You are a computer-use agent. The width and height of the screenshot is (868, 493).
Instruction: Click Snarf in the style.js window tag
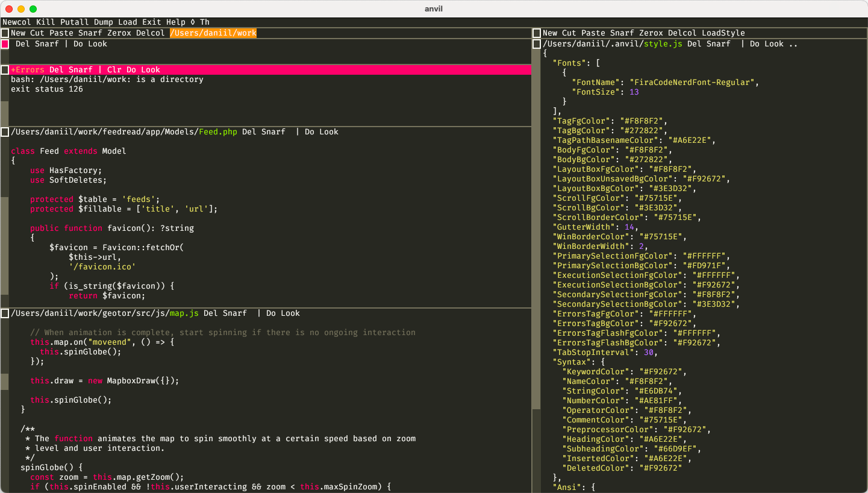(x=718, y=44)
